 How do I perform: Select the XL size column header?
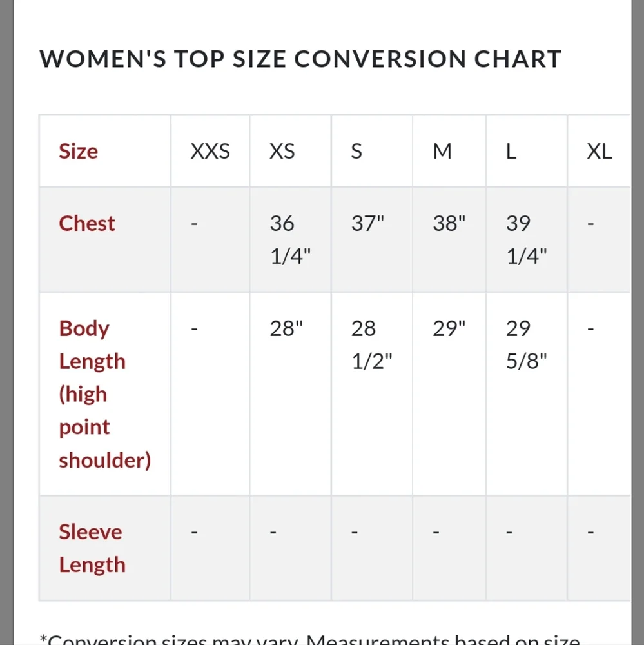599,152
